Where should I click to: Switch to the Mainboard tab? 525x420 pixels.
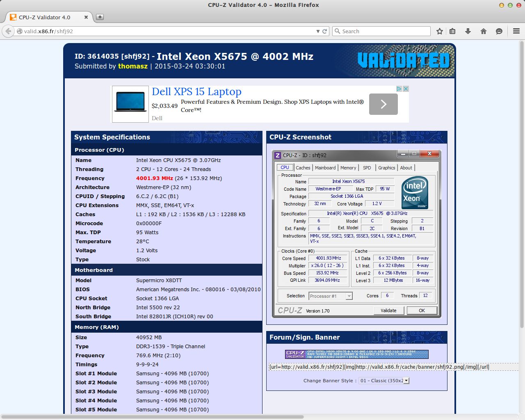[325, 168]
